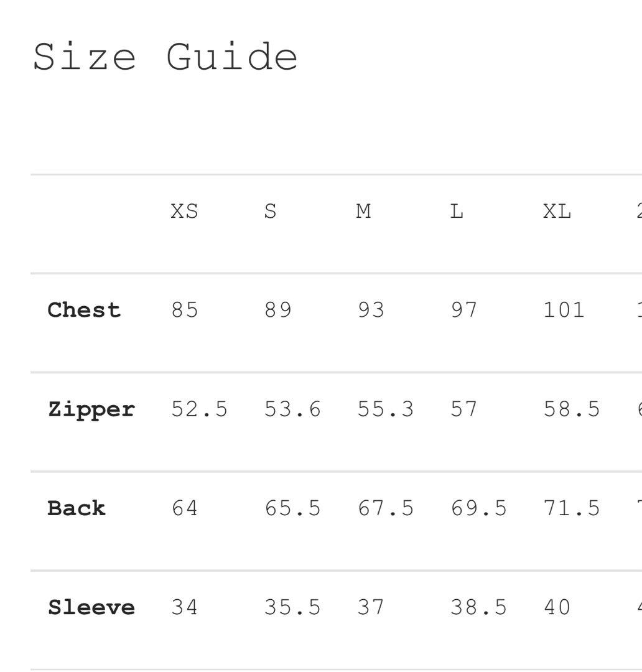Viewport: 642px width, 672px height.
Task: Click Sleeve value 37 for M
Action: pos(371,607)
